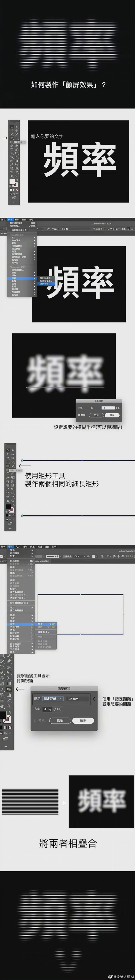Click the 半徑 slider in 高斯模糊 dialog
This screenshot has height=980, width=135.
click(x=92, y=408)
